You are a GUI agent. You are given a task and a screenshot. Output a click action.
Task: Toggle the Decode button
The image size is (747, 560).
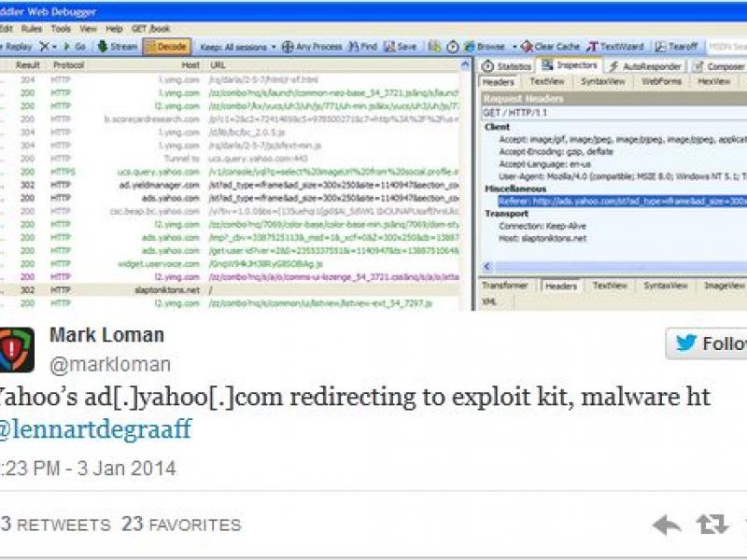pos(167,46)
